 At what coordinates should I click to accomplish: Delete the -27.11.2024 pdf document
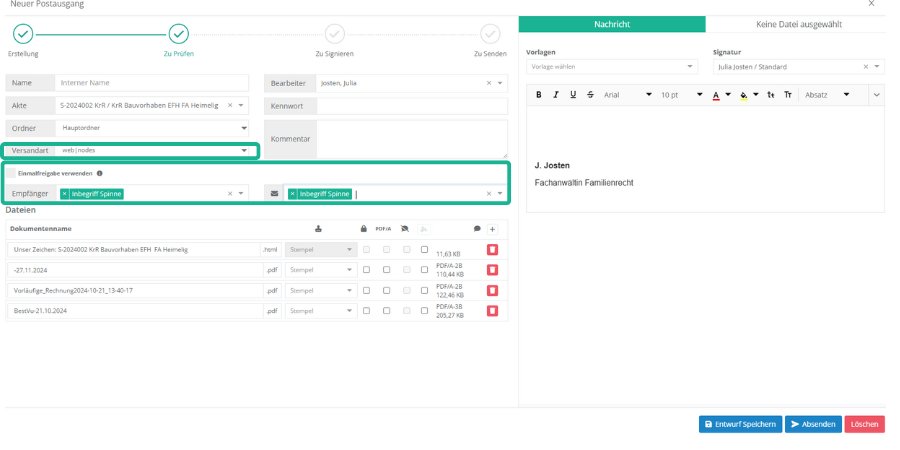click(492, 270)
